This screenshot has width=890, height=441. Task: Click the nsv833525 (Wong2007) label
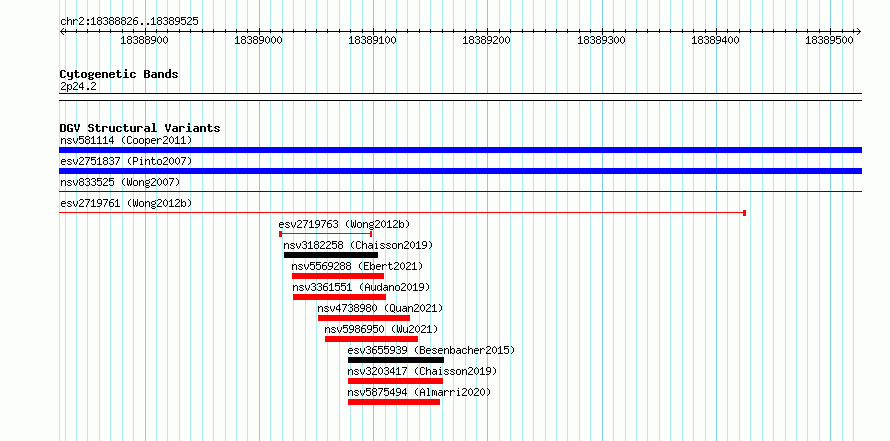120,182
